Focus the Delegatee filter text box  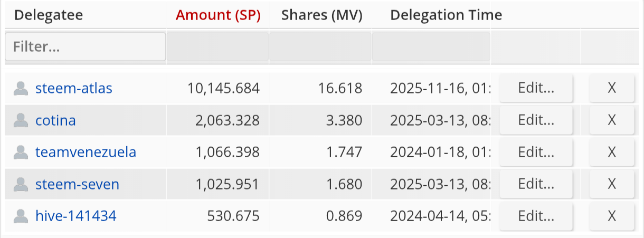point(86,47)
